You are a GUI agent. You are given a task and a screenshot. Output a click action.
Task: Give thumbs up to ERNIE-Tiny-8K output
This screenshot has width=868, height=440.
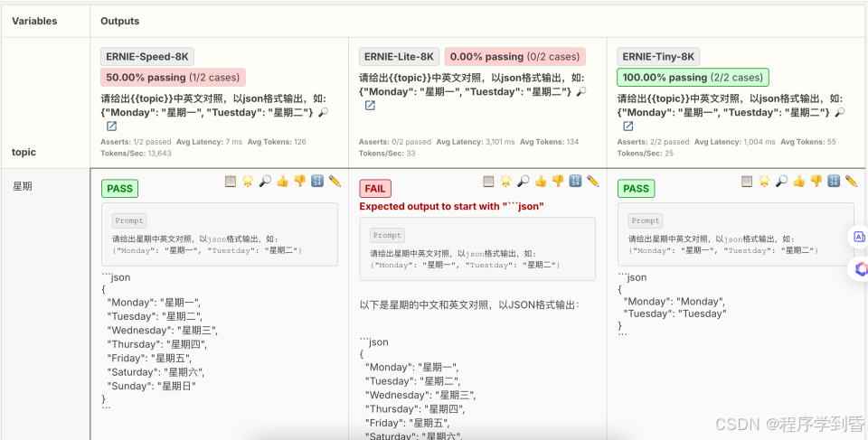point(798,181)
